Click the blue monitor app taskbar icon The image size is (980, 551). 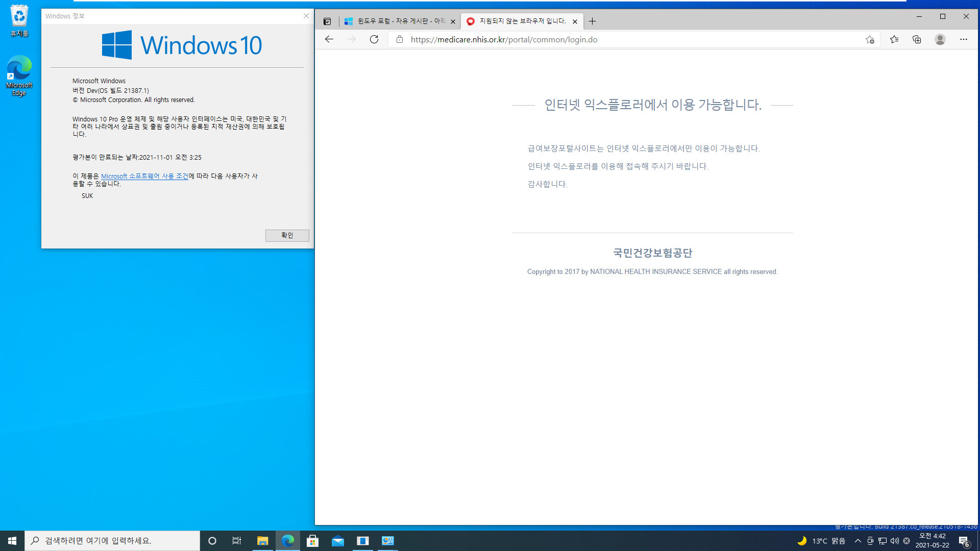tap(388, 541)
